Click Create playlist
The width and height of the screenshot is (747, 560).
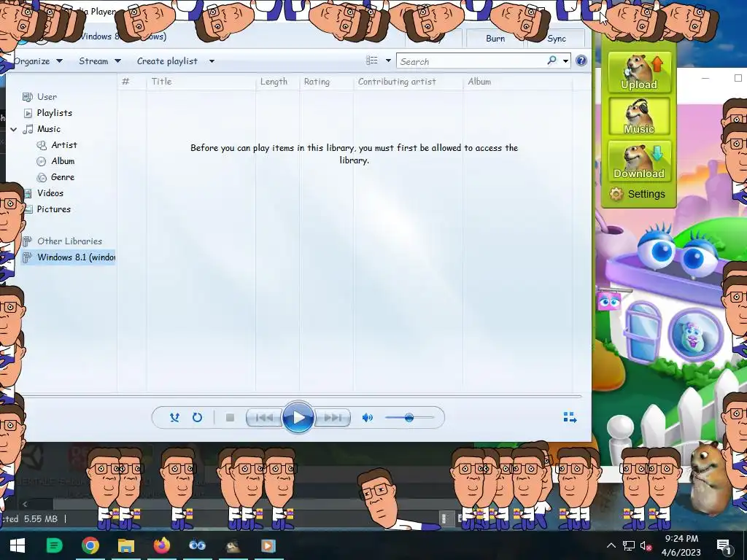coord(167,61)
